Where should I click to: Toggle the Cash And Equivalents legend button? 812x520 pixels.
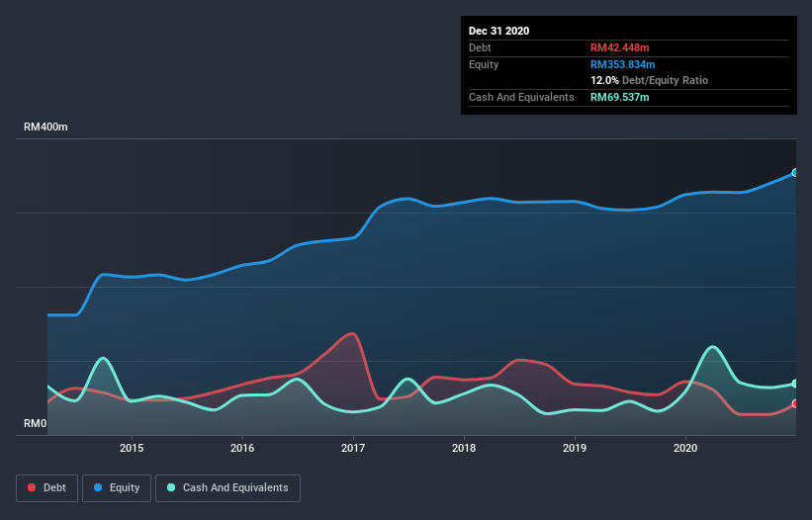pyautogui.click(x=227, y=488)
